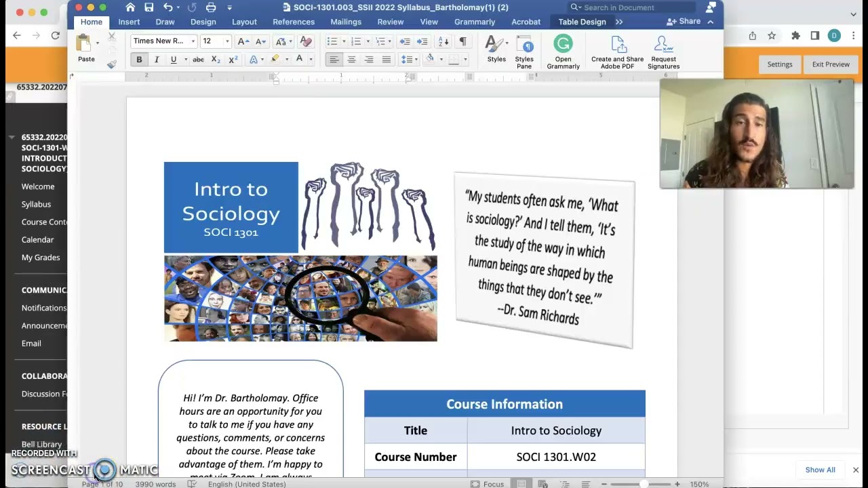868x488 pixels.
Task: Align text left
Action: (x=334, y=60)
